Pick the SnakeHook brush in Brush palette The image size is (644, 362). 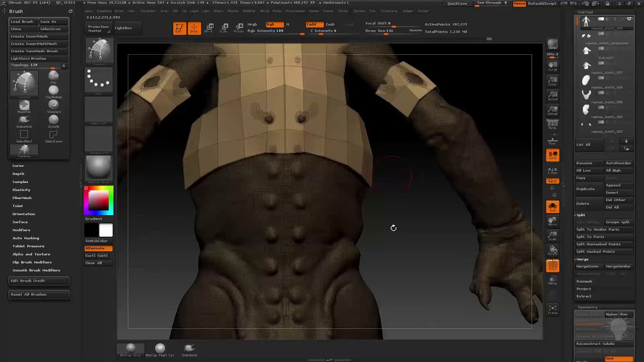point(24,121)
